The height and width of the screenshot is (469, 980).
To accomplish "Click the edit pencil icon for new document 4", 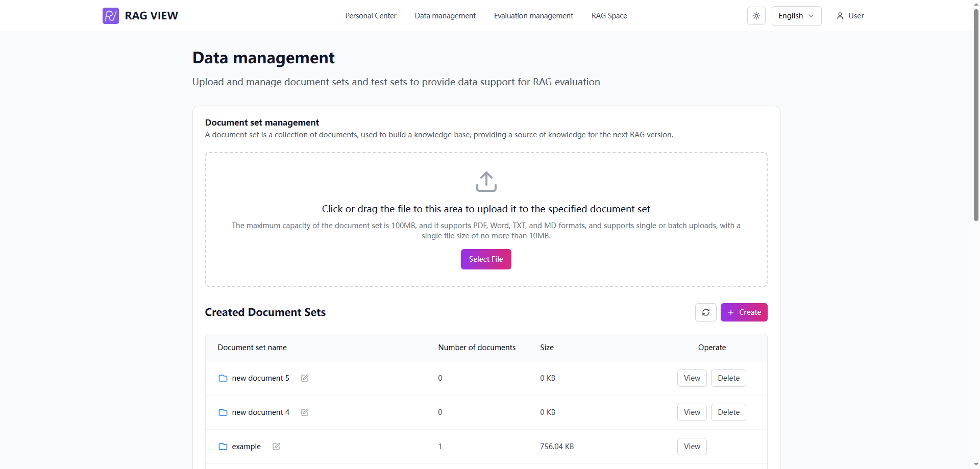I will pos(305,412).
